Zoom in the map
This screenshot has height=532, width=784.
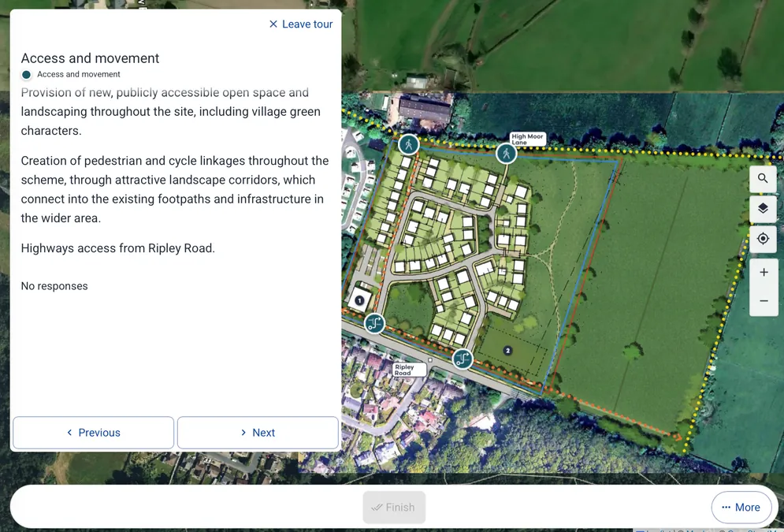pyautogui.click(x=764, y=273)
